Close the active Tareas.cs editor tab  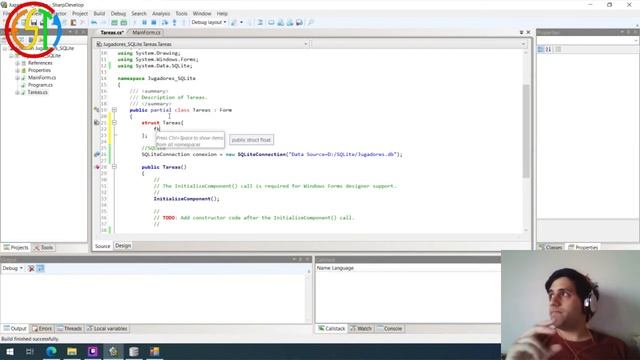point(529,32)
